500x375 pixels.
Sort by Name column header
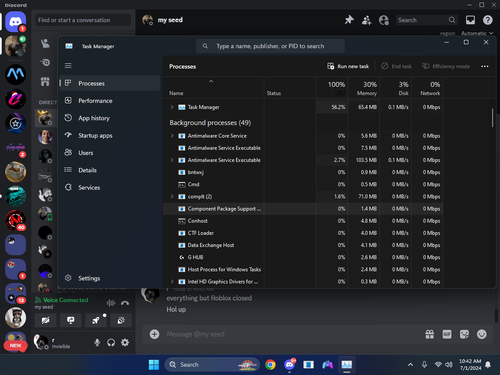click(213, 88)
